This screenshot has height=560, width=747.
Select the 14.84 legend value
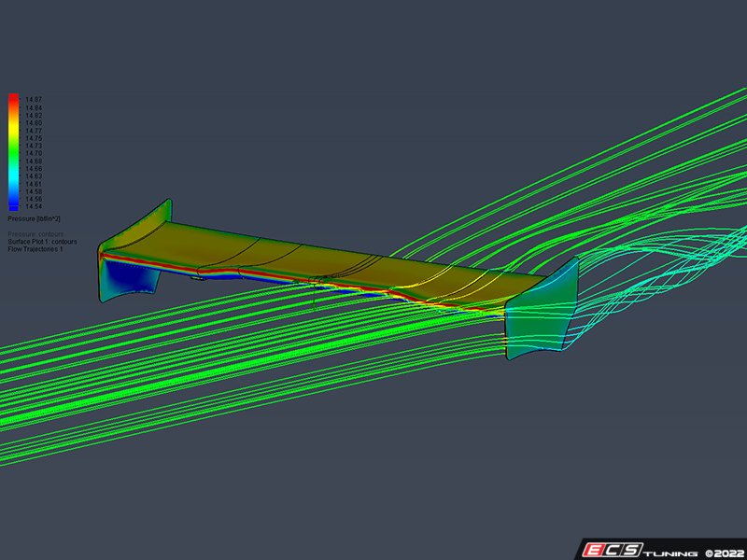tap(35, 107)
